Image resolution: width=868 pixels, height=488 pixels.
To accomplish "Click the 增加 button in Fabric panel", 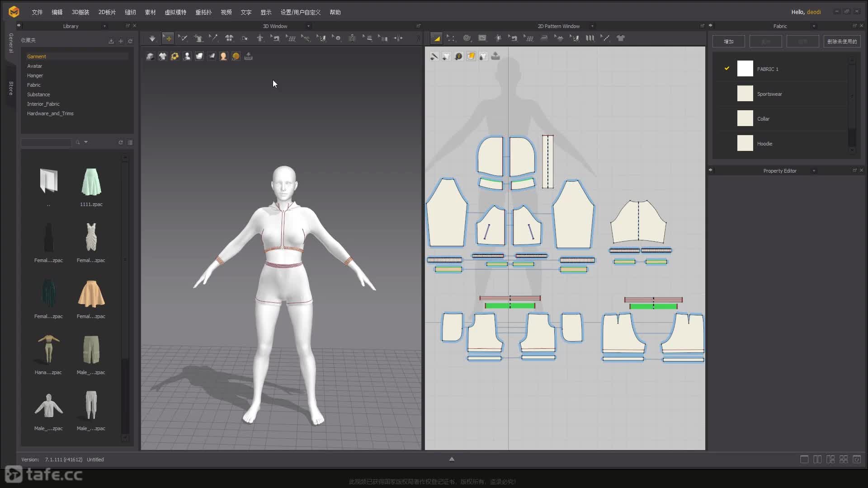I will 729,42.
